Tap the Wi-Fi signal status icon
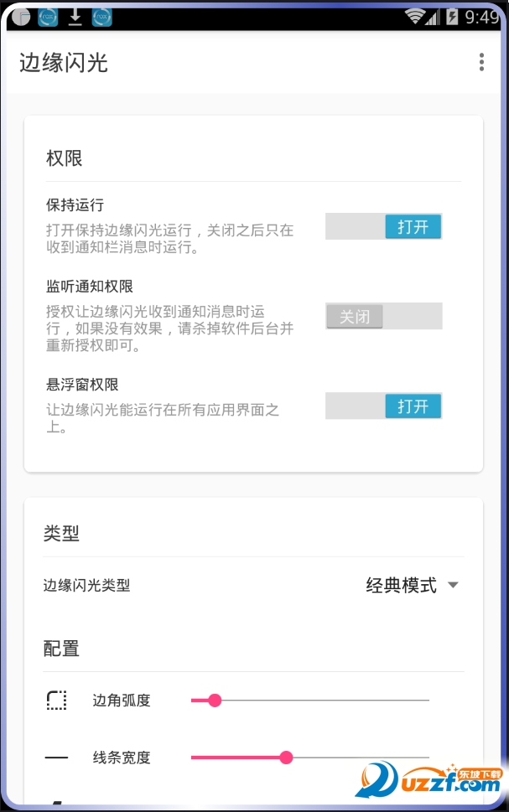Screen dimensions: 509x812 click(417, 16)
